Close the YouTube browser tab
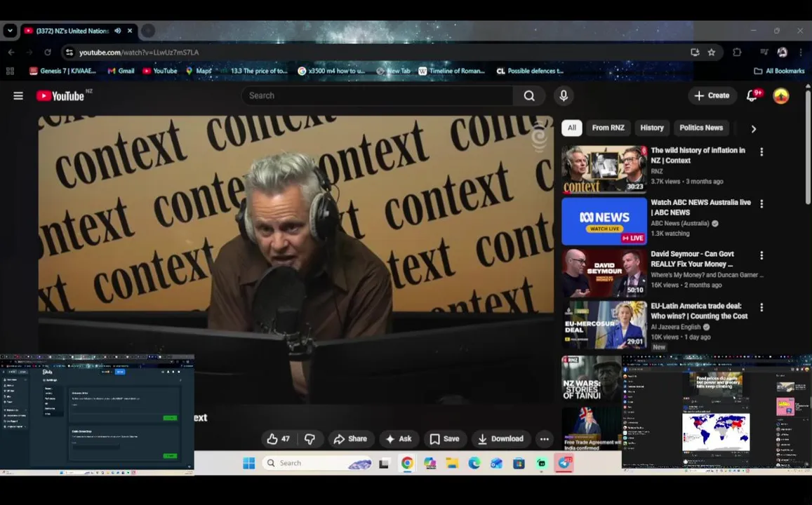 (x=130, y=31)
